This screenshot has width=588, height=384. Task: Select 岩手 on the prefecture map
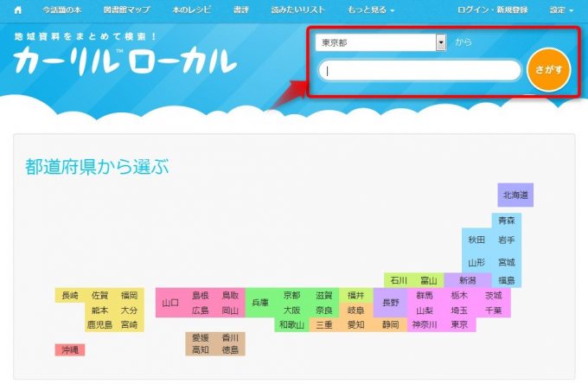tap(506, 240)
